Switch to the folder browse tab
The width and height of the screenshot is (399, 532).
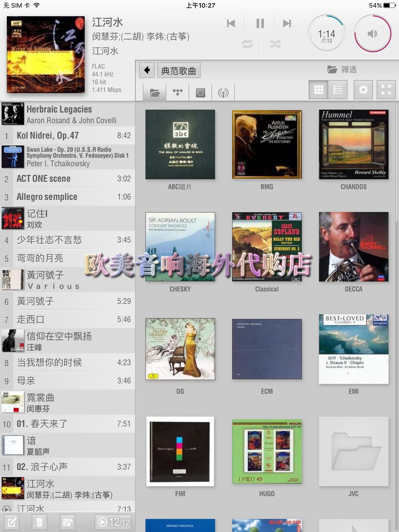[x=155, y=93]
